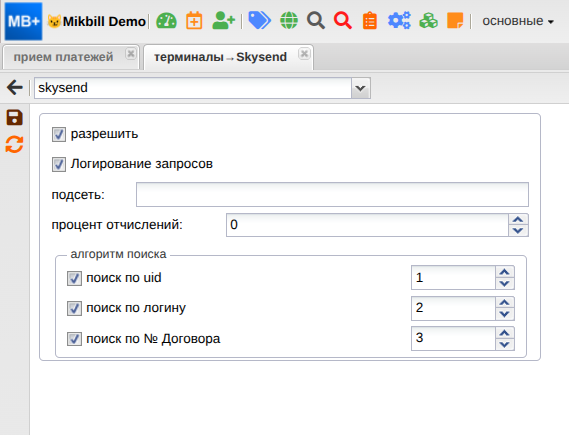Click the Mikbill Demo title text
The image size is (569, 435).
tap(104, 21)
